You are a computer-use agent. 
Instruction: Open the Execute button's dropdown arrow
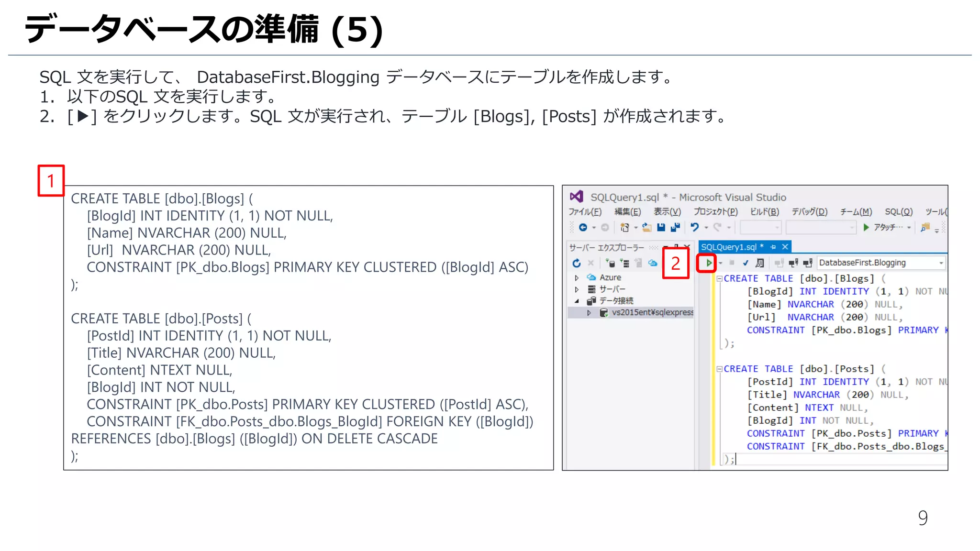(x=721, y=263)
